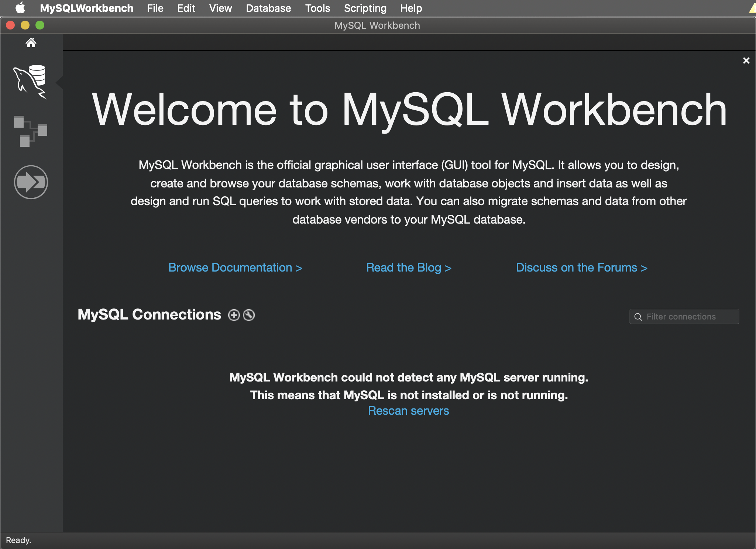Open the Help menu
The image size is (756, 549).
[x=410, y=8]
